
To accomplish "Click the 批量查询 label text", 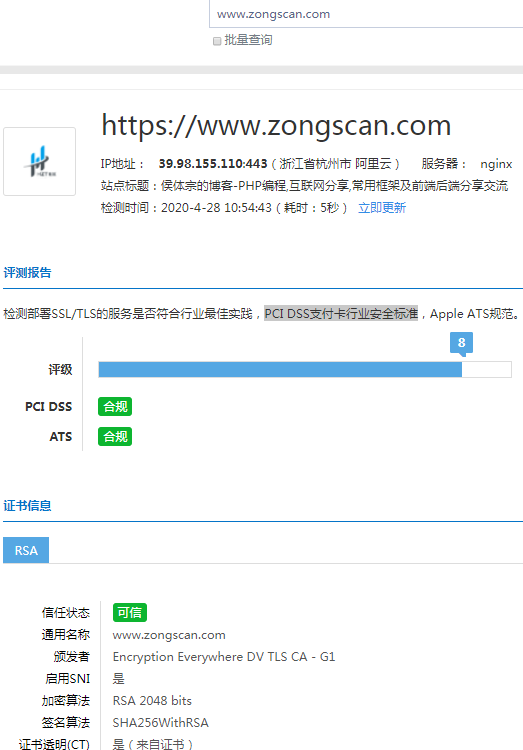I will coord(248,40).
